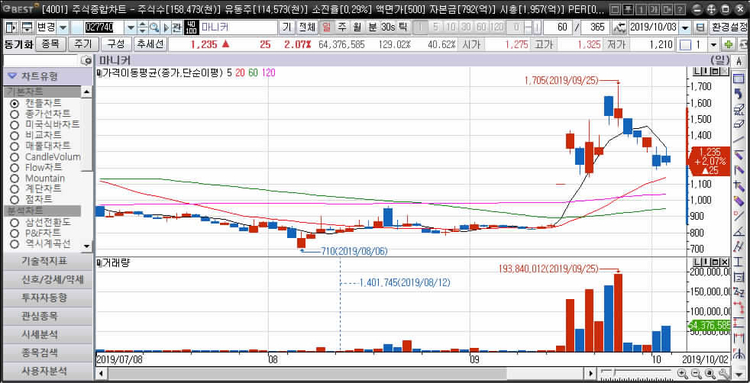The image size is (750, 383).
Task: Click the 추세선 button
Action: [x=150, y=45]
